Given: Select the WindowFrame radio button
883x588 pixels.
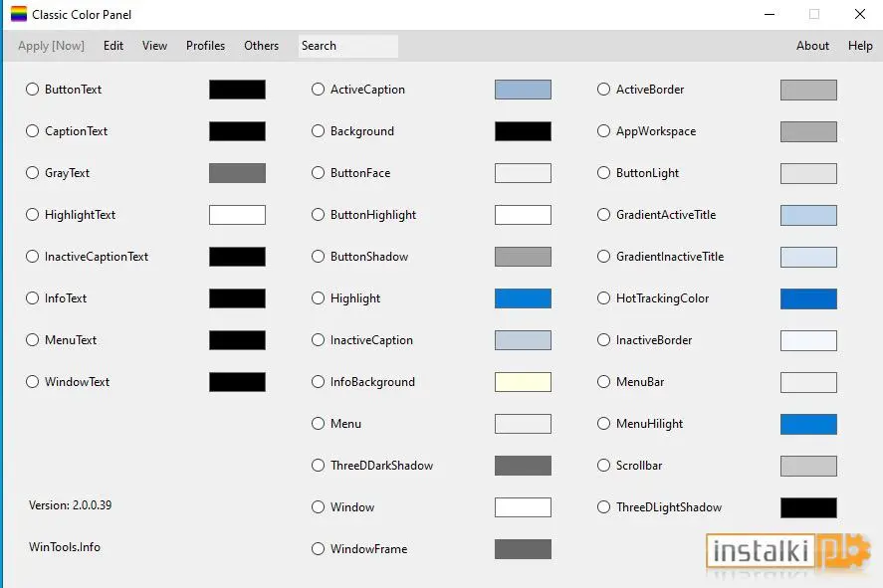Looking at the screenshot, I should click(x=318, y=548).
